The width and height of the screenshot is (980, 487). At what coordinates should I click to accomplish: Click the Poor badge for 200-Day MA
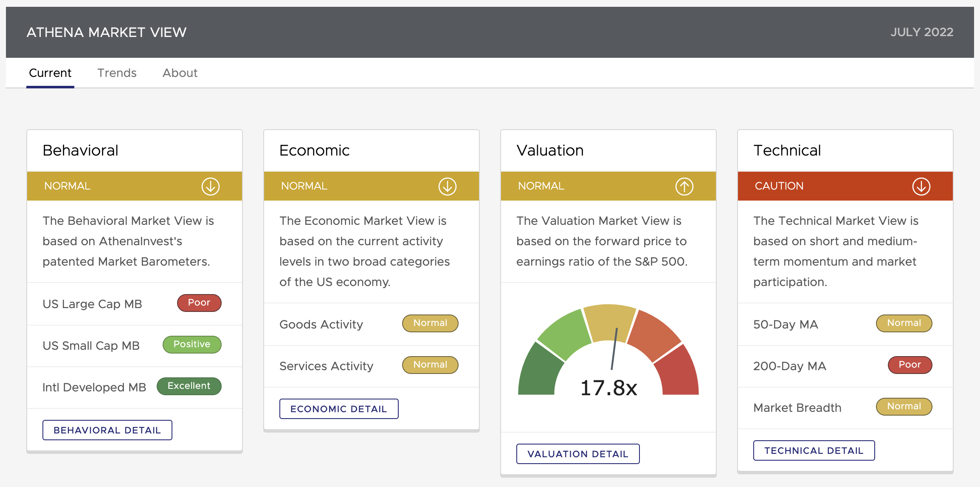pyautogui.click(x=910, y=365)
